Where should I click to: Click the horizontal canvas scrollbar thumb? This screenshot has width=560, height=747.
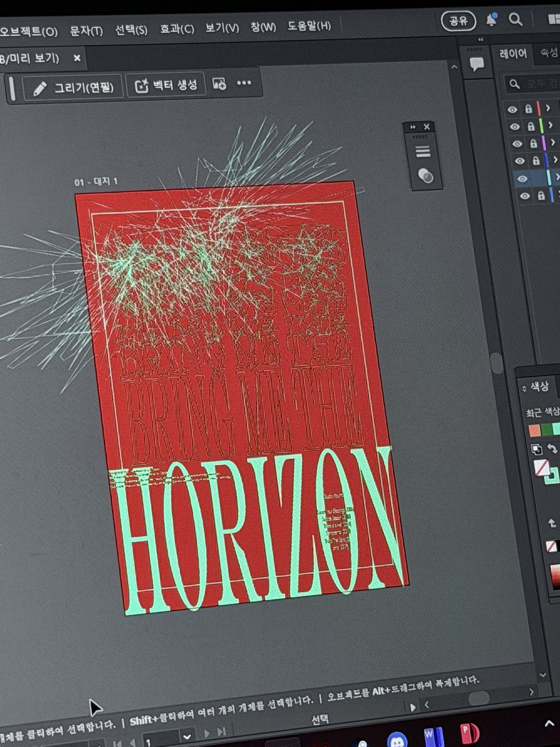[478, 698]
